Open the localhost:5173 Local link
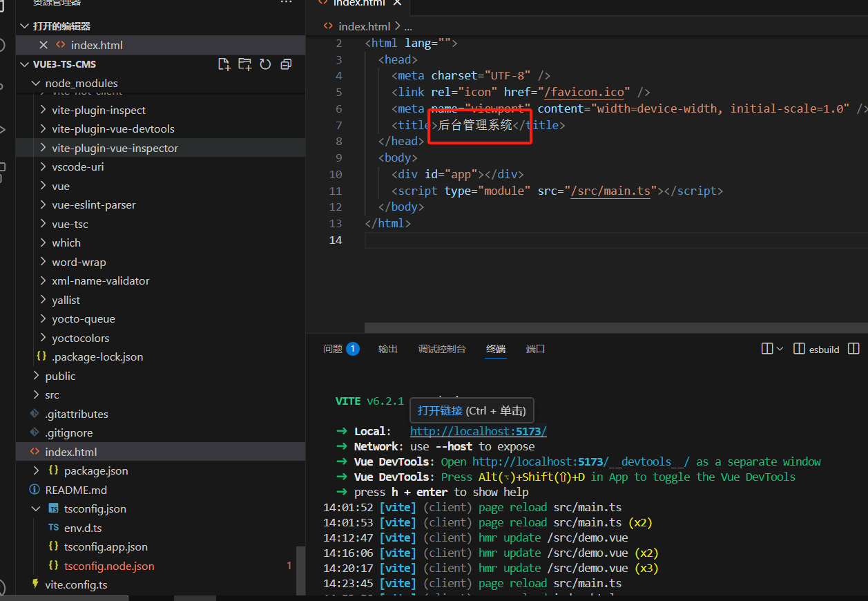 [479, 431]
